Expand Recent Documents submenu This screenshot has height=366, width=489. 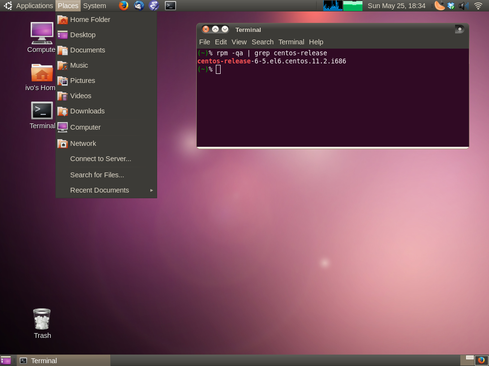[x=106, y=190]
